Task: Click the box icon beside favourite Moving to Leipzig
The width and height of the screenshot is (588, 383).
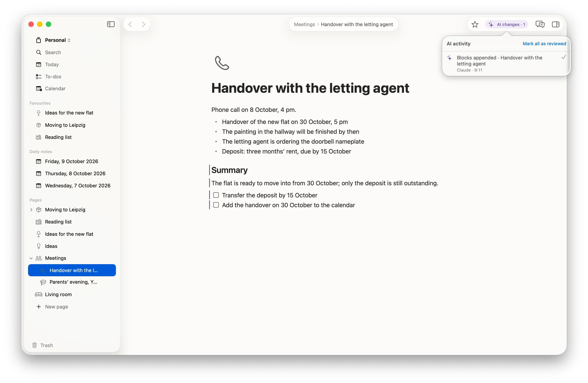Action: point(38,125)
